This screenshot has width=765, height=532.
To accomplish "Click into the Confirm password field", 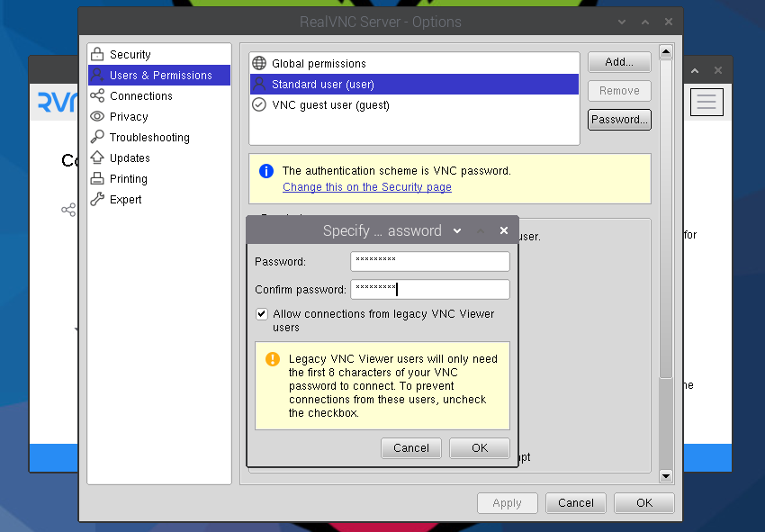I will [x=430, y=290].
